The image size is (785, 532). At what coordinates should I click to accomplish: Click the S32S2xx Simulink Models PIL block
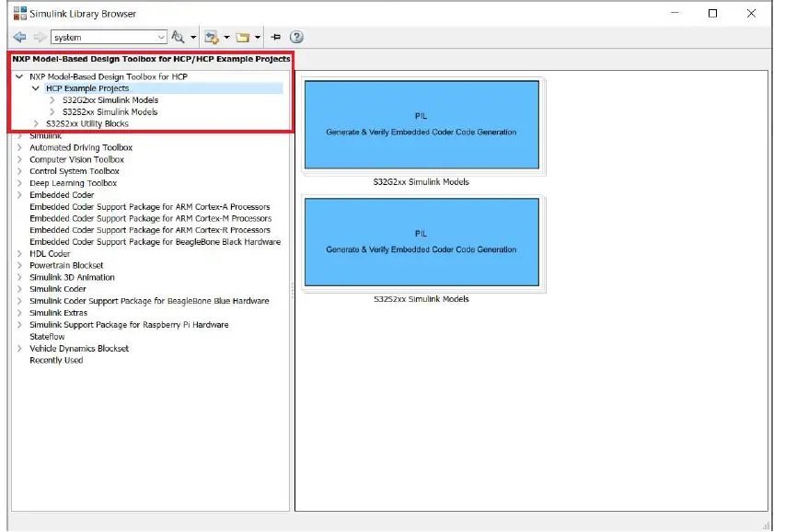coord(422,242)
